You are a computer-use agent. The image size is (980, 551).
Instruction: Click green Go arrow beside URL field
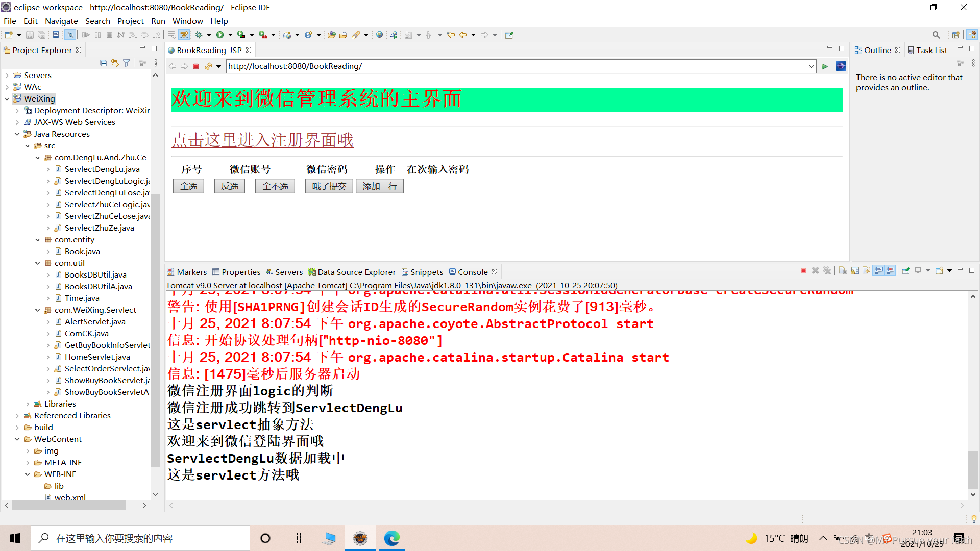[x=825, y=66]
